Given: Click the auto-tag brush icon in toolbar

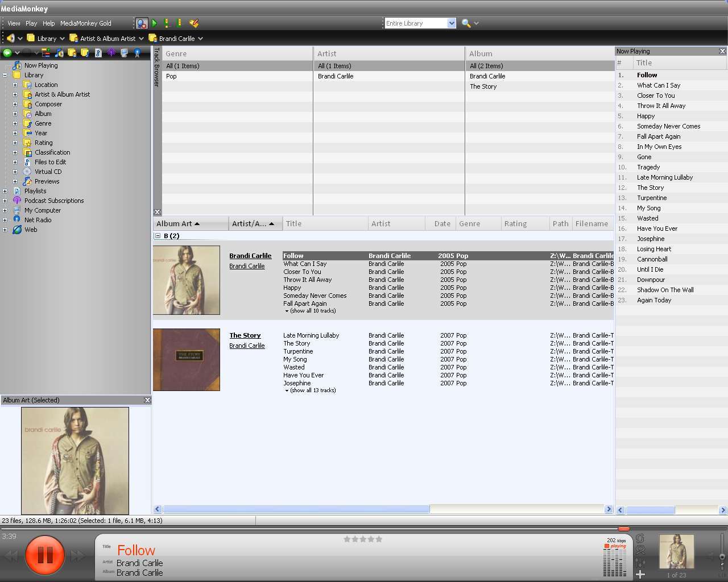Looking at the screenshot, I should tap(194, 23).
